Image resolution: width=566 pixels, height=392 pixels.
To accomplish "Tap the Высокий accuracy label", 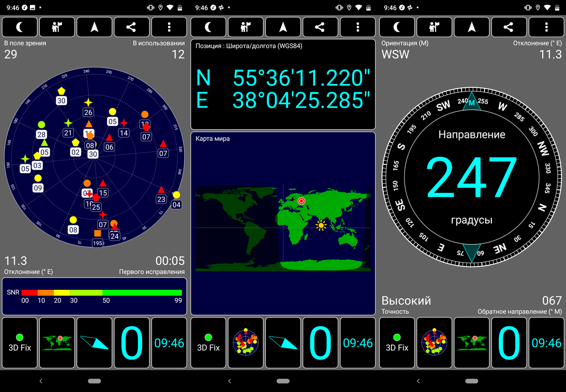I will click(406, 301).
